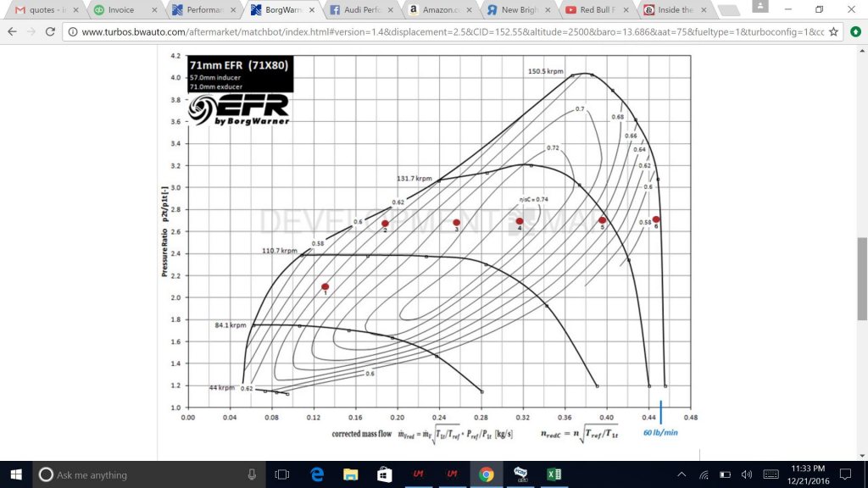Click red operating point 6 on map
This screenshot has width=868, height=488.
(656, 219)
